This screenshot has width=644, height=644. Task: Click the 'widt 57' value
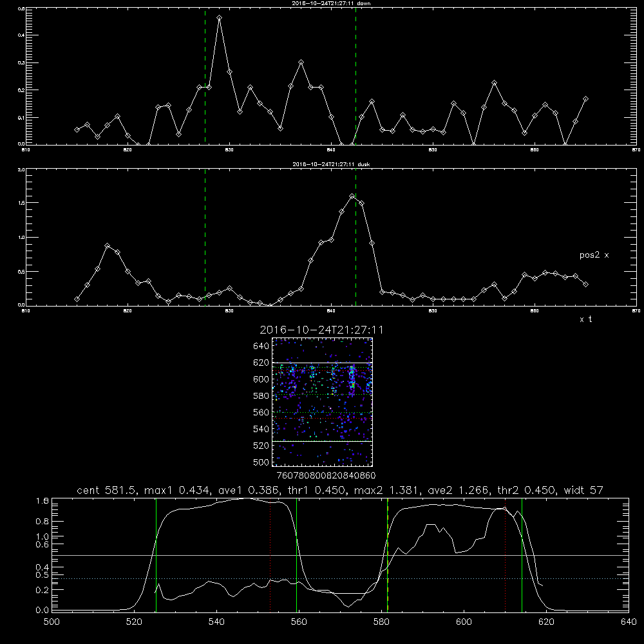(583, 490)
